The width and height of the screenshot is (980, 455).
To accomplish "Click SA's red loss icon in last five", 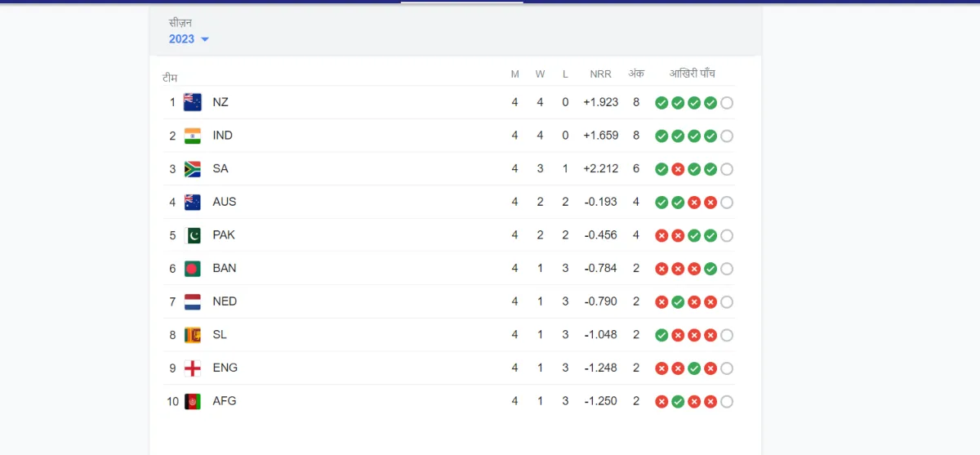I will click(678, 169).
